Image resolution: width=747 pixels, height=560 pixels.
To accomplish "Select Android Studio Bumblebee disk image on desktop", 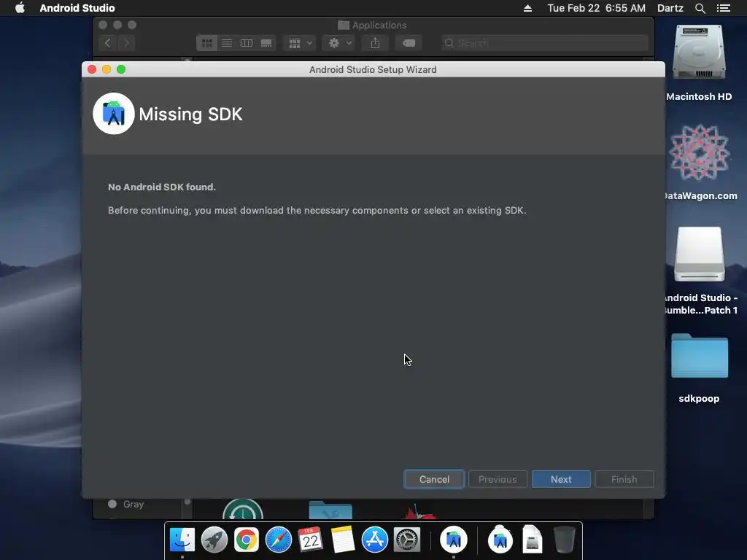I will click(x=699, y=254).
